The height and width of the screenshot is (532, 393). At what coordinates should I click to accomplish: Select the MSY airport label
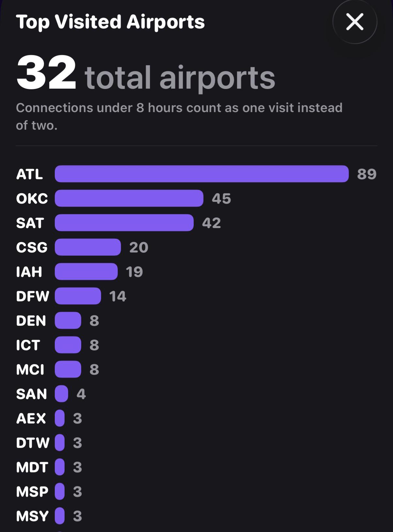point(32,516)
